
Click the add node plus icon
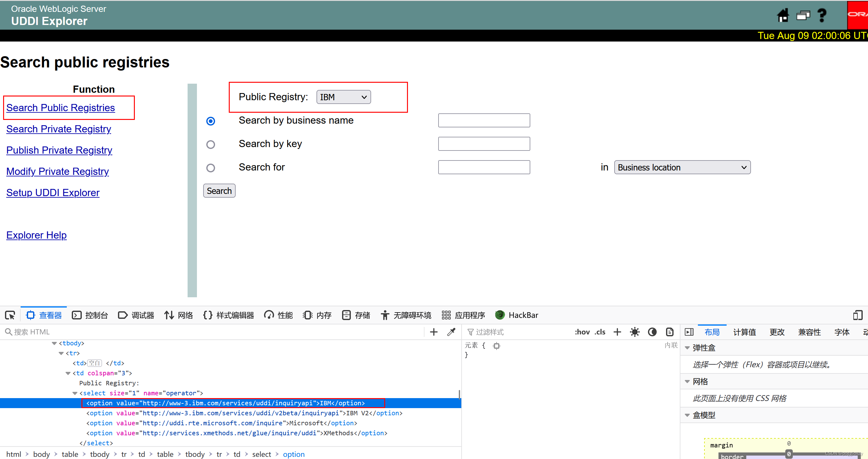434,332
